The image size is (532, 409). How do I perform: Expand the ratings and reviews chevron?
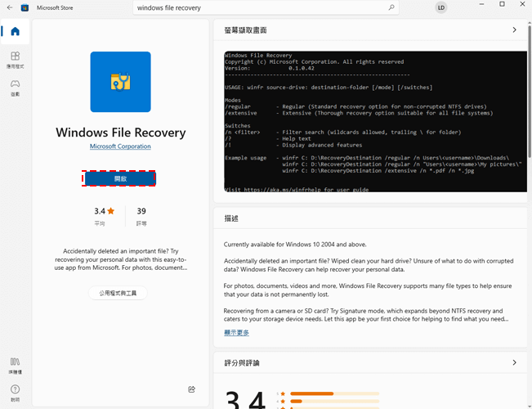(514, 363)
